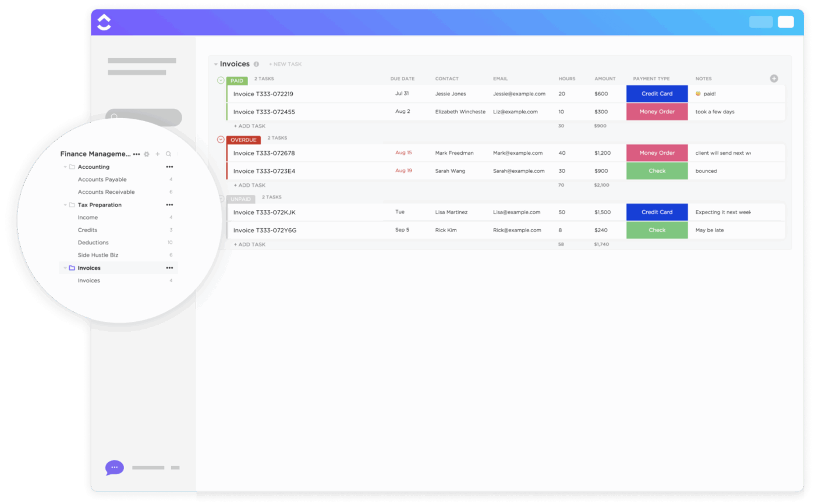Screen dimensions: 815x504
Task: Click + NEW TASK beside Invoices
Action: pos(285,64)
